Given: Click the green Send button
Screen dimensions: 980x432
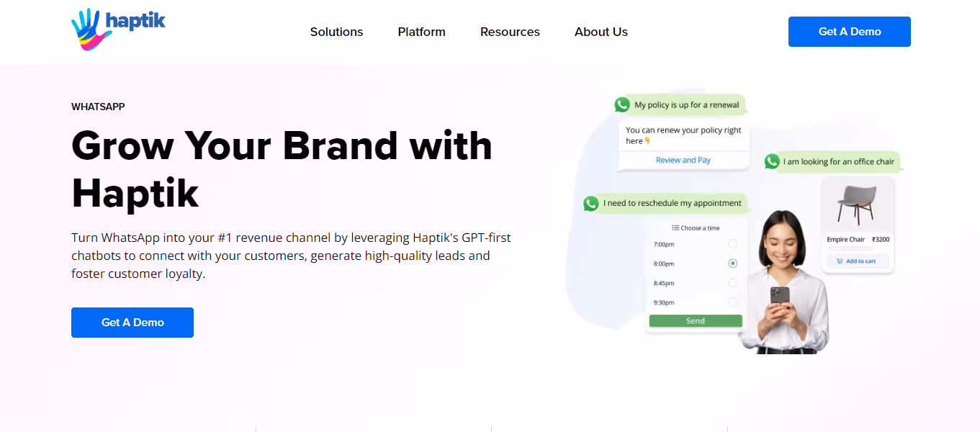Looking at the screenshot, I should (x=696, y=321).
